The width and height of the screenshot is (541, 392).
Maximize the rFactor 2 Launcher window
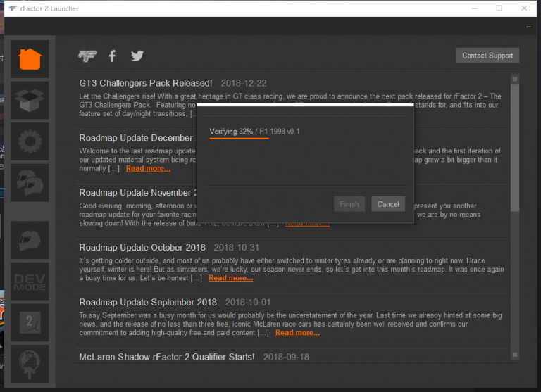499,8
